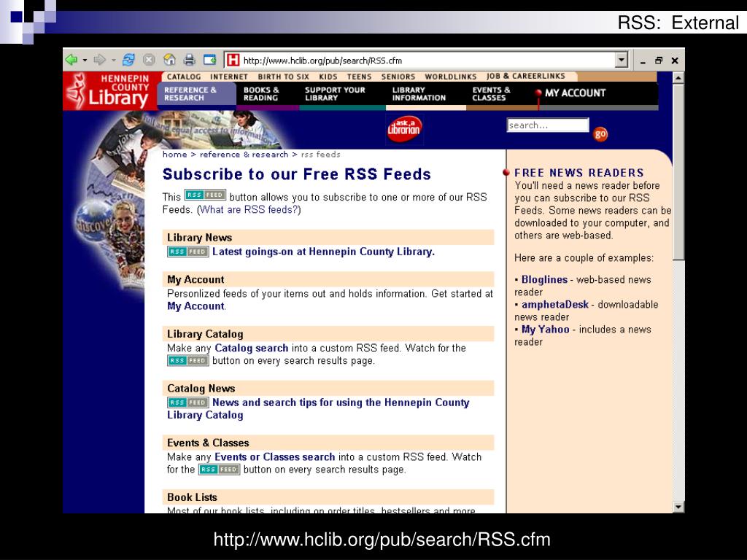This screenshot has width=747, height=560.
Task: Open the Forward button history dropdown arrow
Action: click(x=113, y=61)
